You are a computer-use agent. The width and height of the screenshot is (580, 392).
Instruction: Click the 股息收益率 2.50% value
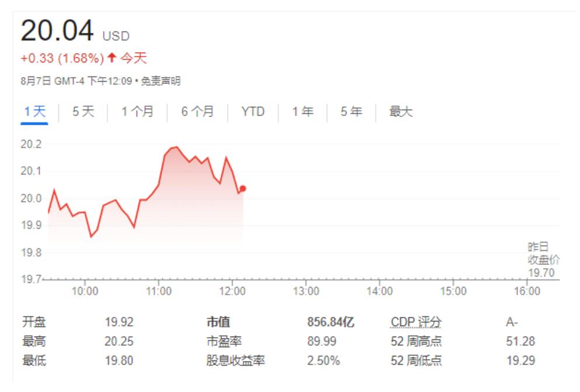(x=323, y=360)
